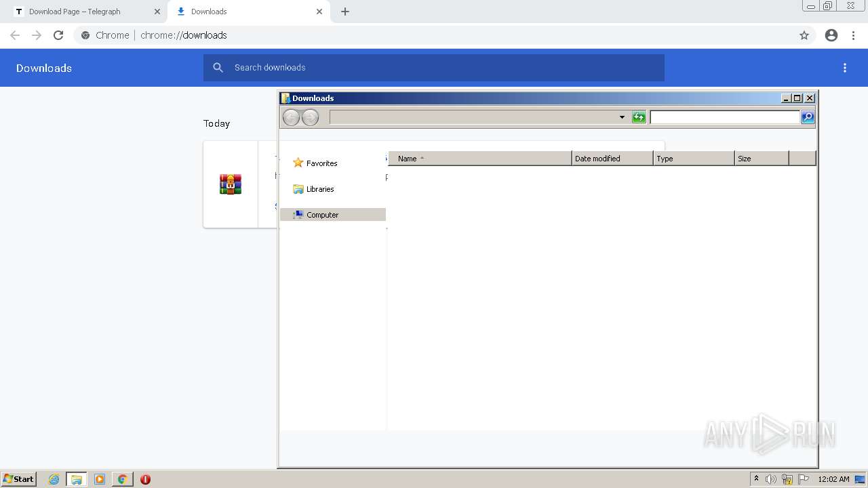Close the Chrome Downloads tab
The width and height of the screenshot is (868, 488).
point(319,12)
